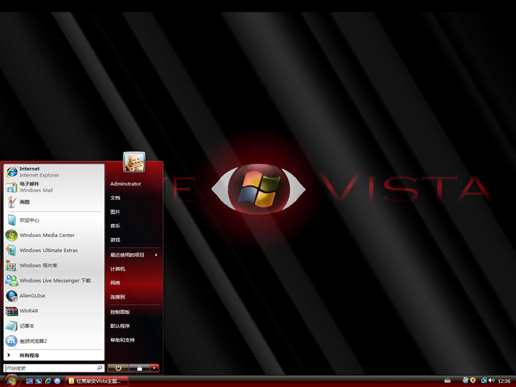Open Windows Live Messenger download

click(54, 280)
